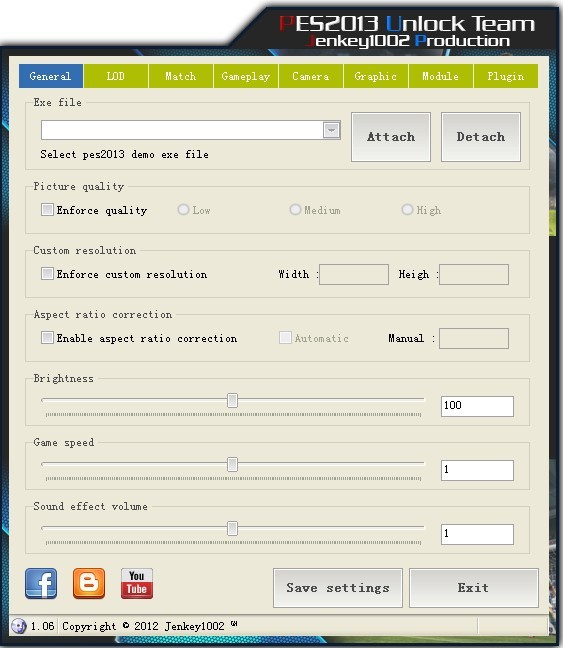Click the Game speed slider handle
Screen dimensions: 563x648
(x=232, y=465)
